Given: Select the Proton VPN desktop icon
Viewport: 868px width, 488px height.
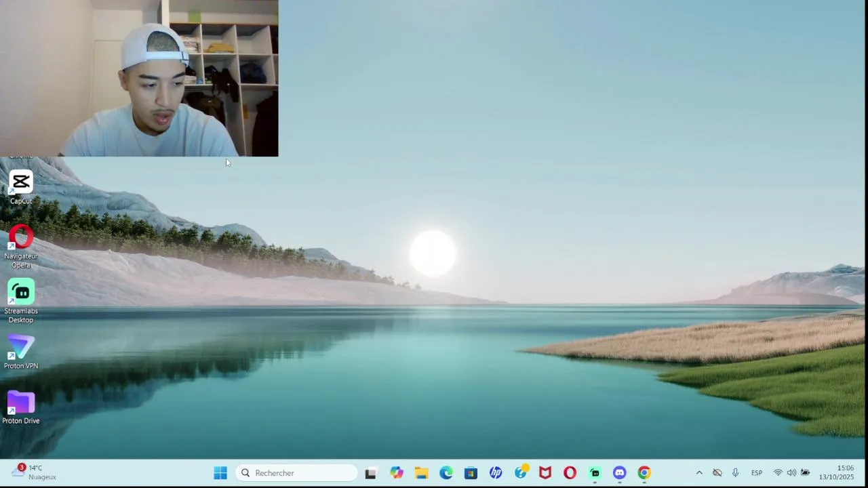Looking at the screenshot, I should 21,352.
